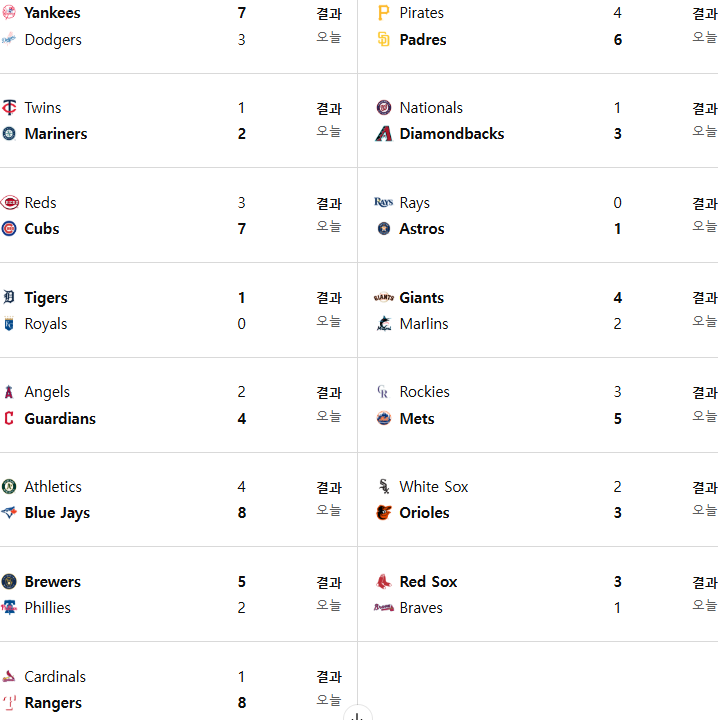
Task: Click the Mets team logo
Action: tap(384, 418)
